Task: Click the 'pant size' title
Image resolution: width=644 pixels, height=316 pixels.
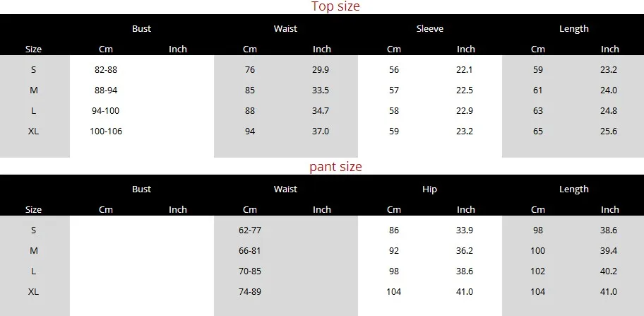Action: 335,166
